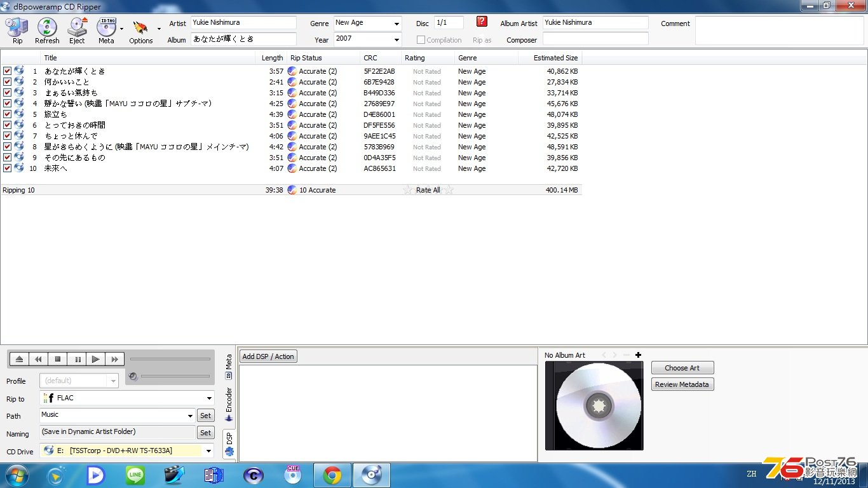Click the CD icon of track 5 row
This screenshot has height=488, width=868.
[x=19, y=114]
